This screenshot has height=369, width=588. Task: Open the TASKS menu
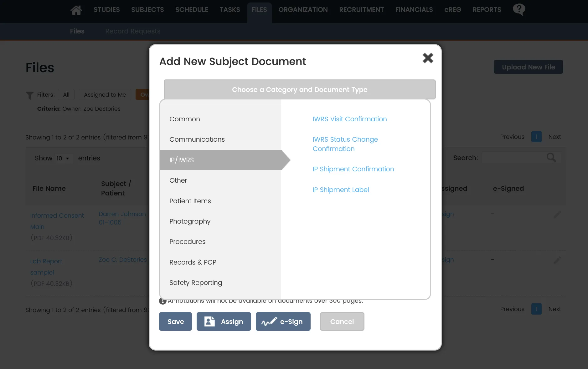(x=230, y=10)
